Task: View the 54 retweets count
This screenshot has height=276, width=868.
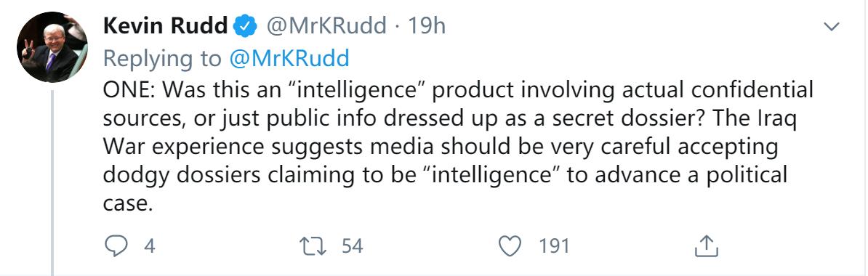Action: [352, 246]
